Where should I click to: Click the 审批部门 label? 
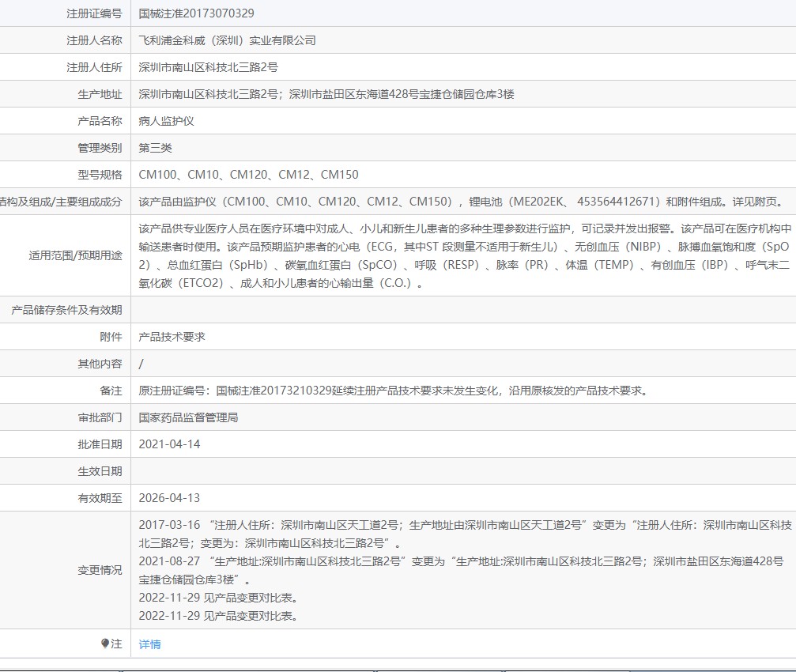click(100, 417)
